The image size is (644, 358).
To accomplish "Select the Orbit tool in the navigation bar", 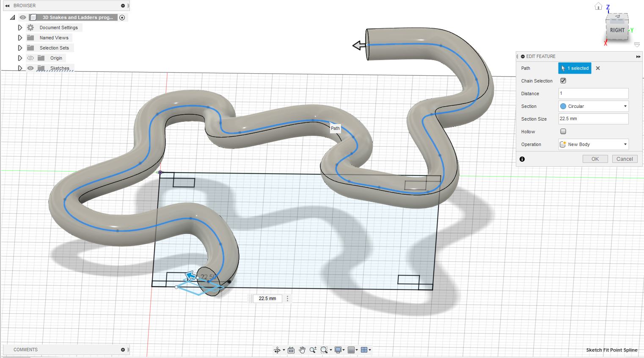I will pos(277,350).
